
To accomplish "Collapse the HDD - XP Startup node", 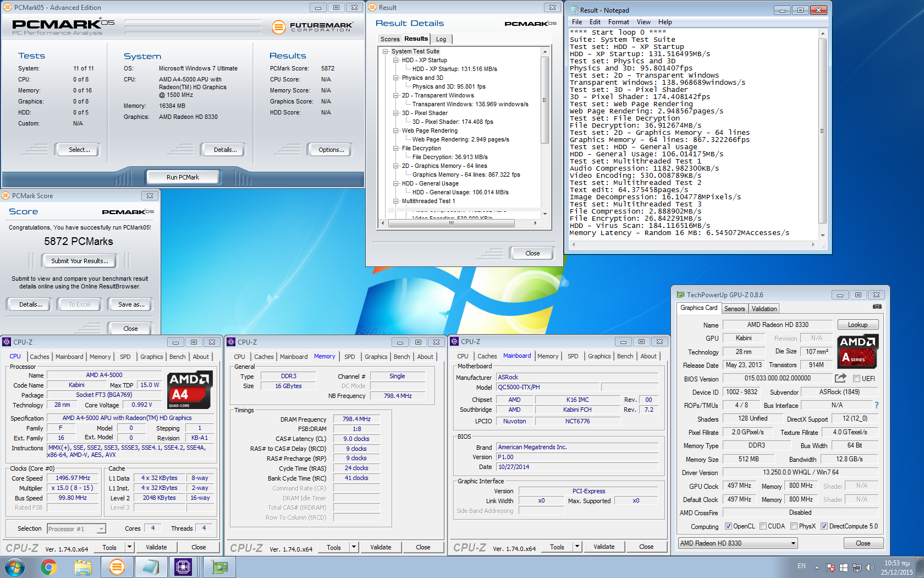I will point(396,60).
